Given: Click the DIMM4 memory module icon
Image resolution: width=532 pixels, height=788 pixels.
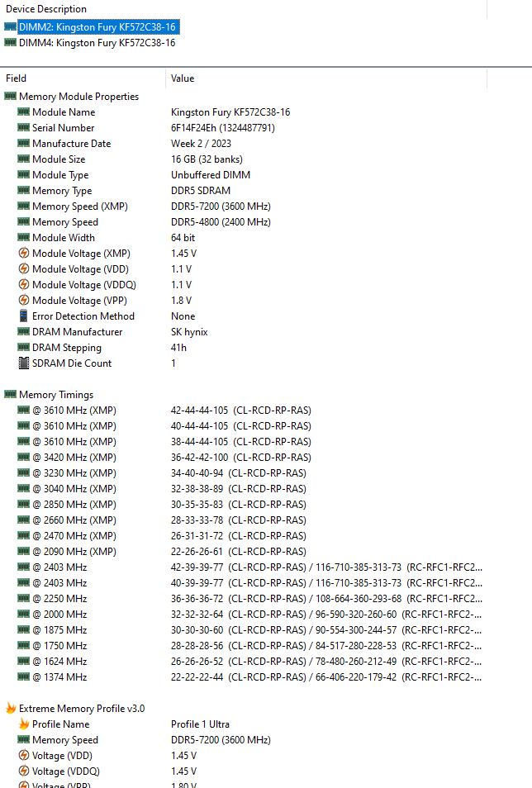Looking at the screenshot, I should tap(10, 42).
